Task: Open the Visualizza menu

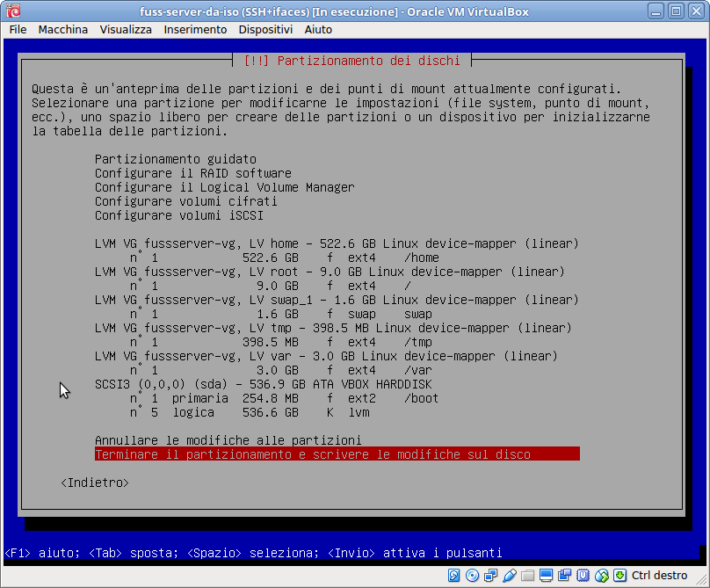Action: click(x=126, y=30)
